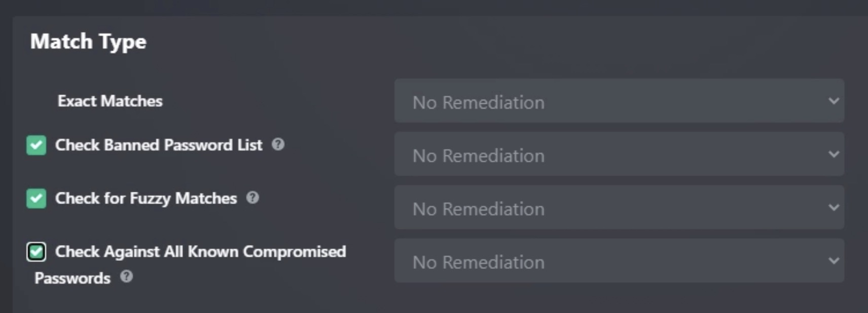Click the chevron on the Fuzzy Matches dropdown
The height and width of the screenshot is (313, 868).
coord(832,207)
